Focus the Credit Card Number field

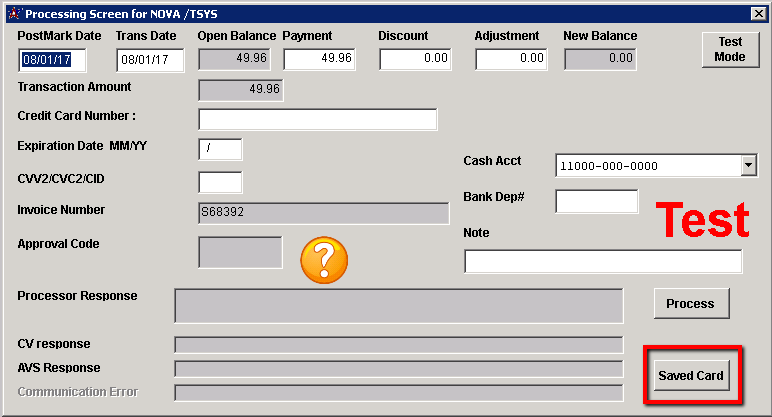pyautogui.click(x=317, y=120)
